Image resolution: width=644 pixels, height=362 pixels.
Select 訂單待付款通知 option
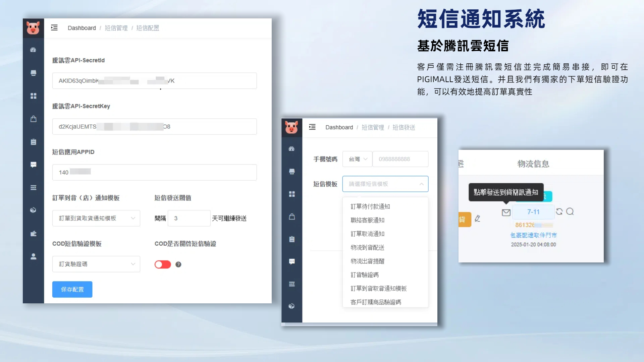pos(385,206)
